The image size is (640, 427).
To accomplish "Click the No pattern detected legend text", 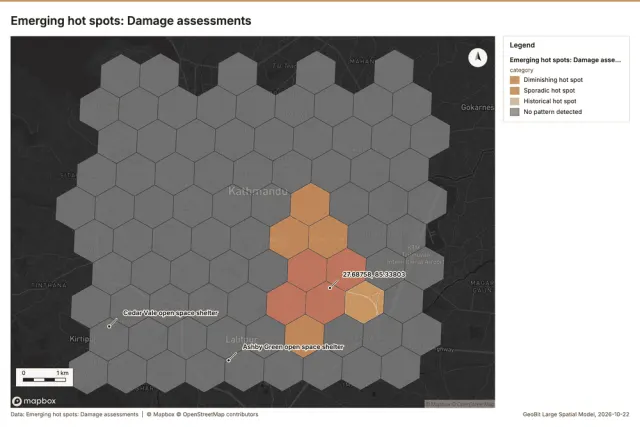I will 553,112.
